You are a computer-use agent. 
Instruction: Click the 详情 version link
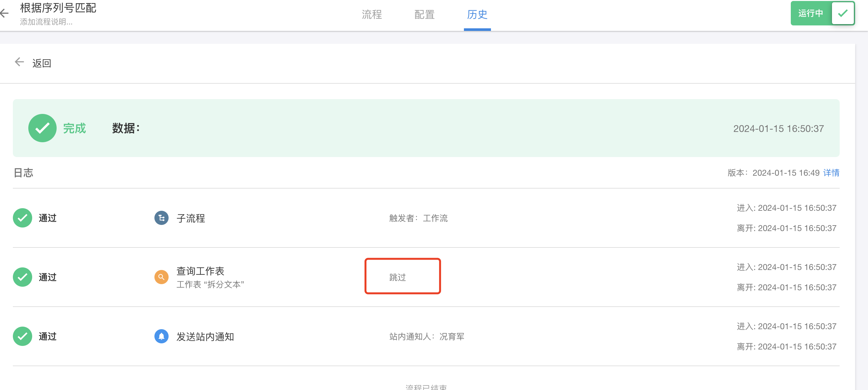point(831,173)
